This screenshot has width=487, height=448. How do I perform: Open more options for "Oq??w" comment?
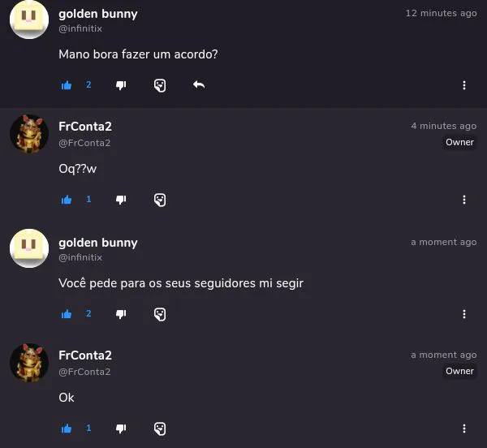pos(464,200)
